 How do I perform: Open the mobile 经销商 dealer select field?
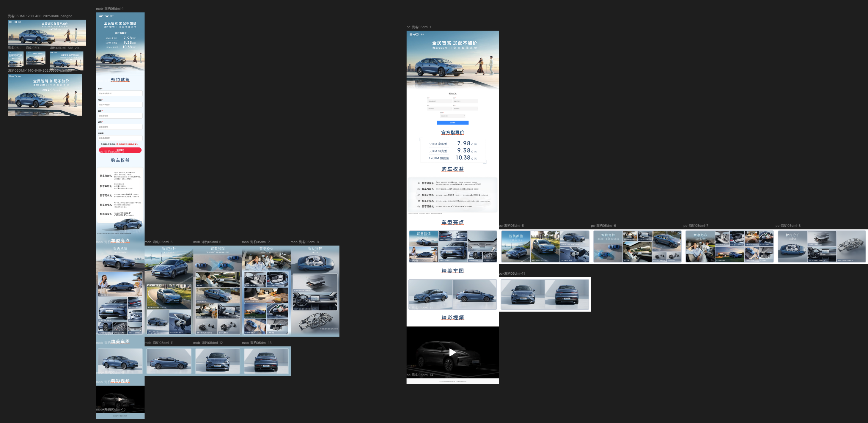click(120, 138)
